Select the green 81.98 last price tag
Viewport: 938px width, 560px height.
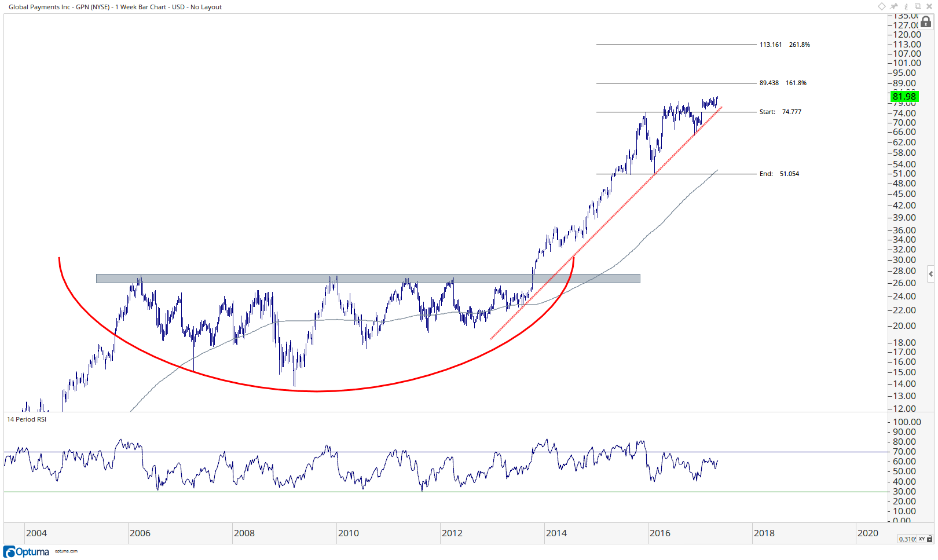904,96
